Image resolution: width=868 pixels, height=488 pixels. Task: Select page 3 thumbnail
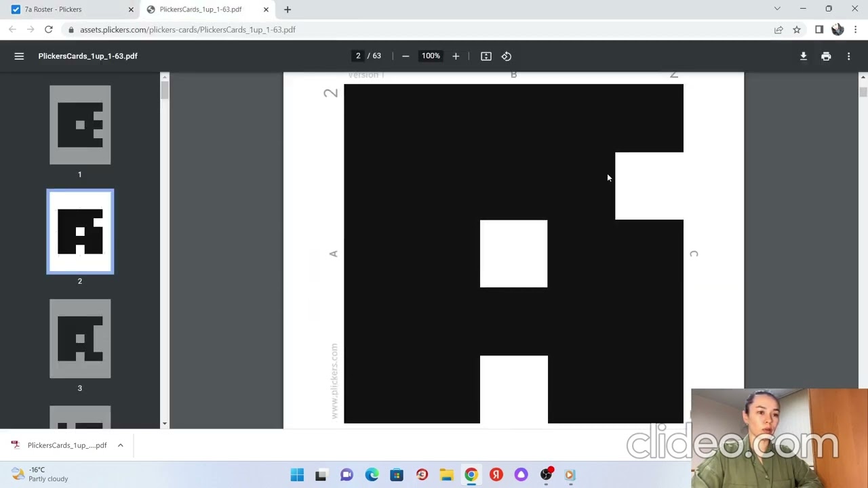pos(80,339)
